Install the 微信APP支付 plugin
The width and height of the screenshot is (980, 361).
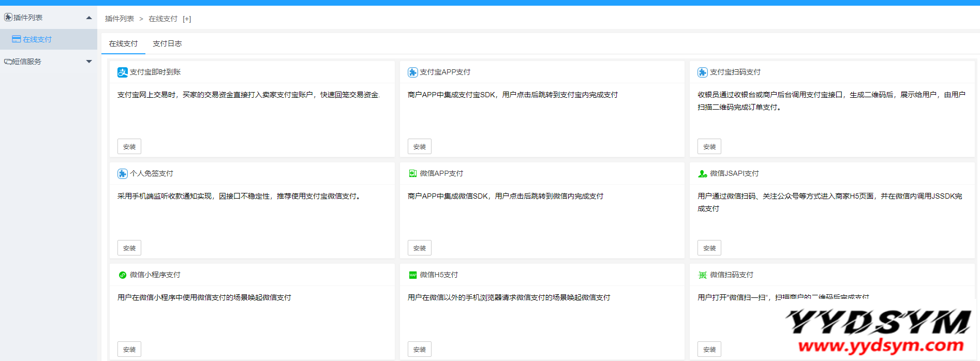(x=419, y=248)
